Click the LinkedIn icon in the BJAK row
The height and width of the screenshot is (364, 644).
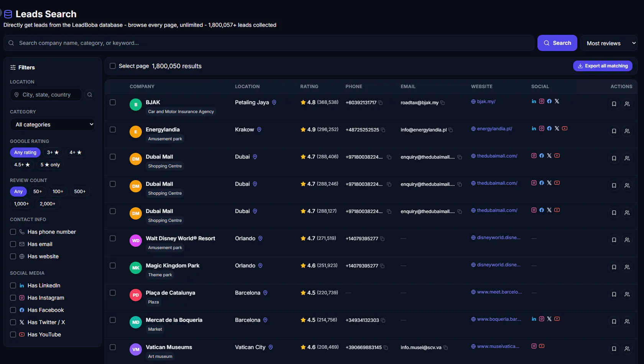(534, 102)
